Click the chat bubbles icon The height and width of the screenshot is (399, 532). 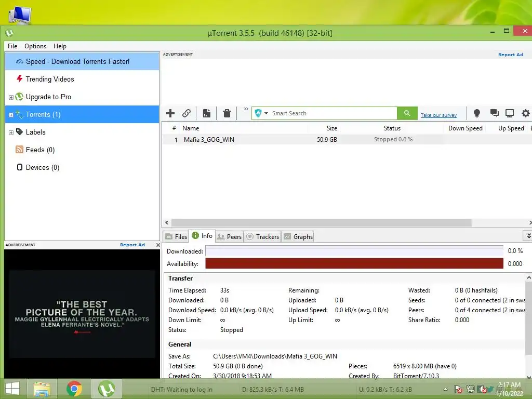point(495,113)
